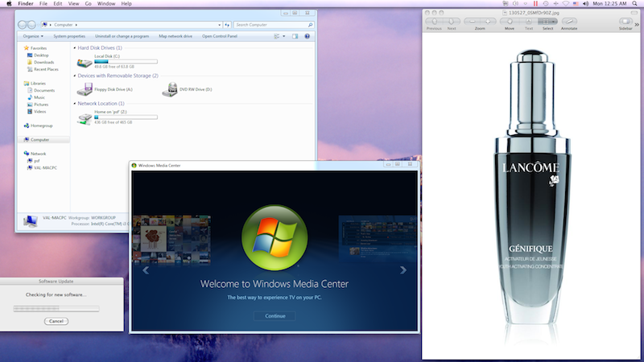
Task: Click Open Control Panel
Action: [x=219, y=36]
